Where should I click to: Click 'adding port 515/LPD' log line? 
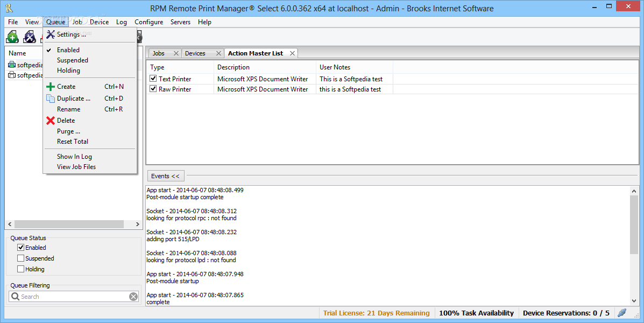(x=173, y=239)
